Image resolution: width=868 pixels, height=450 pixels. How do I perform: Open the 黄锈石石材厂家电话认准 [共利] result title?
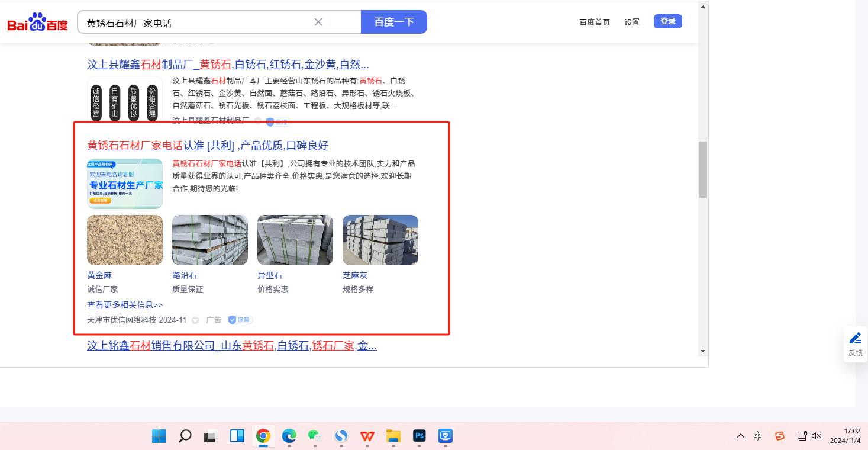[x=208, y=145]
